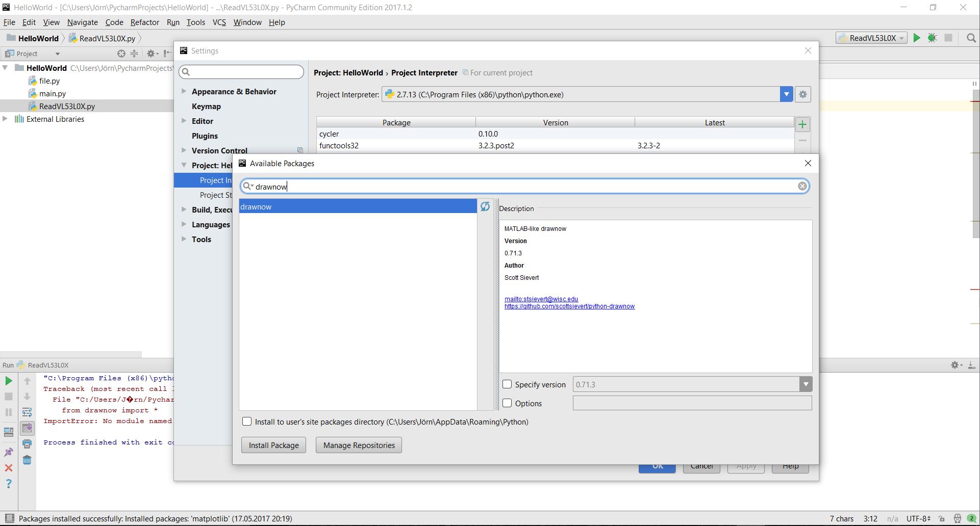Open the package version dropdown
980x526 pixels.
pyautogui.click(x=806, y=384)
